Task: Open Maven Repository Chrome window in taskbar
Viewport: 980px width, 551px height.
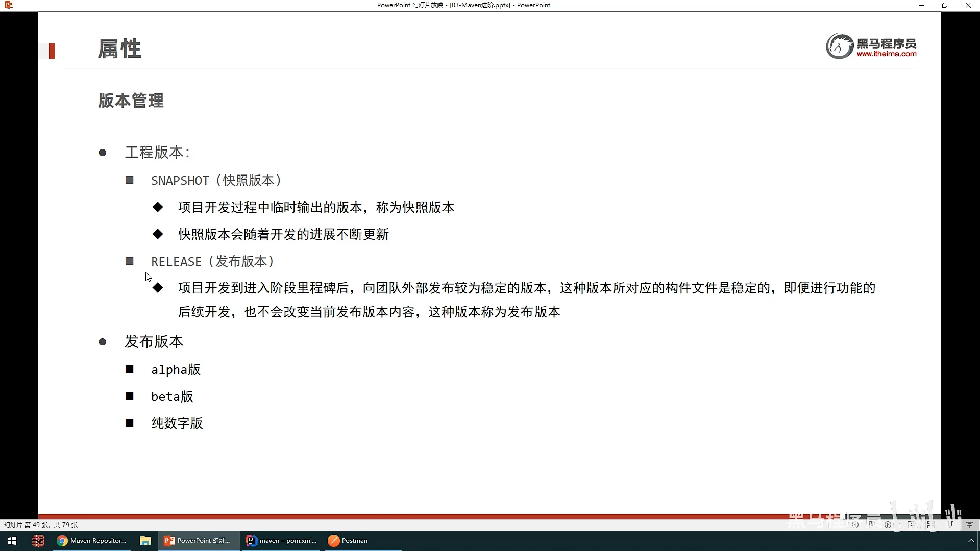Action: (x=92, y=541)
